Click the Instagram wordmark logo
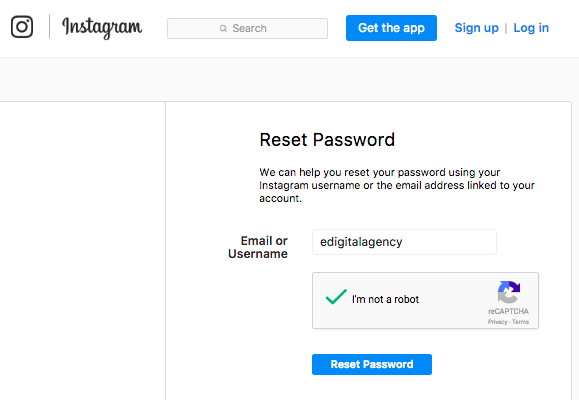 [x=102, y=28]
